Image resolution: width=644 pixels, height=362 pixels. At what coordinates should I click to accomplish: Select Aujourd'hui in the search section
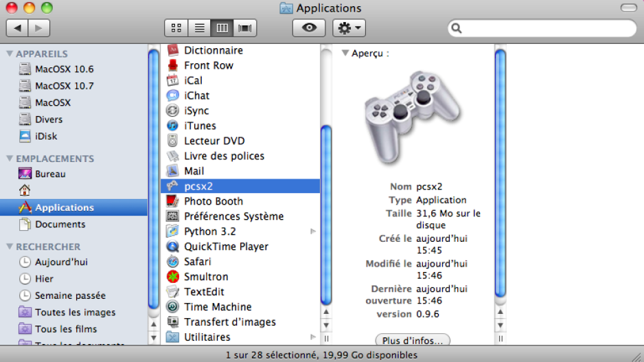click(x=61, y=262)
